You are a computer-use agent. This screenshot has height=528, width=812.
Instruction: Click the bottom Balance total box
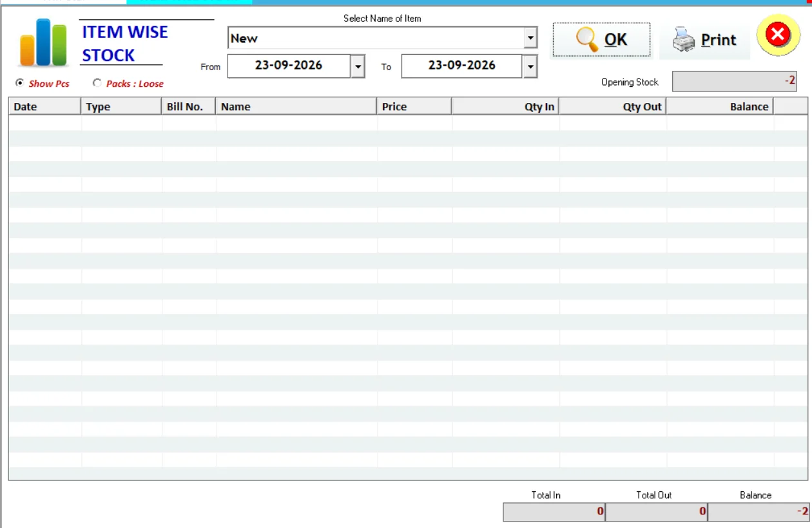point(759,512)
